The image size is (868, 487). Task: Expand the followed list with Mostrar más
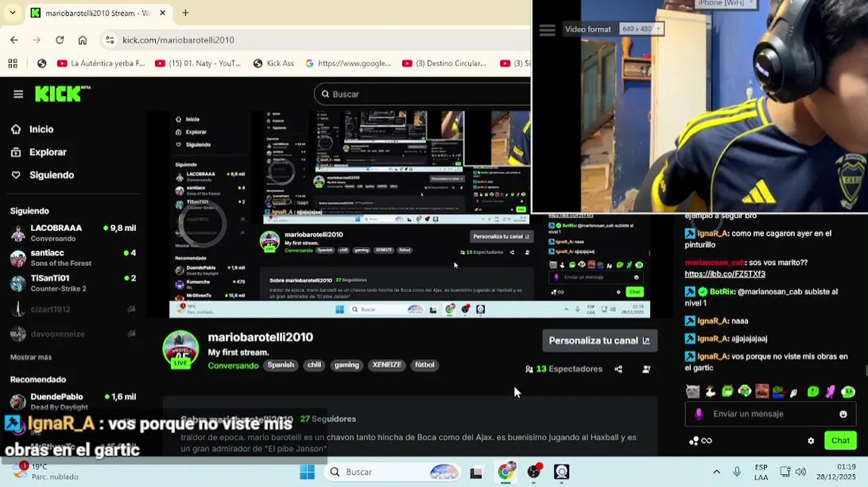(31, 357)
